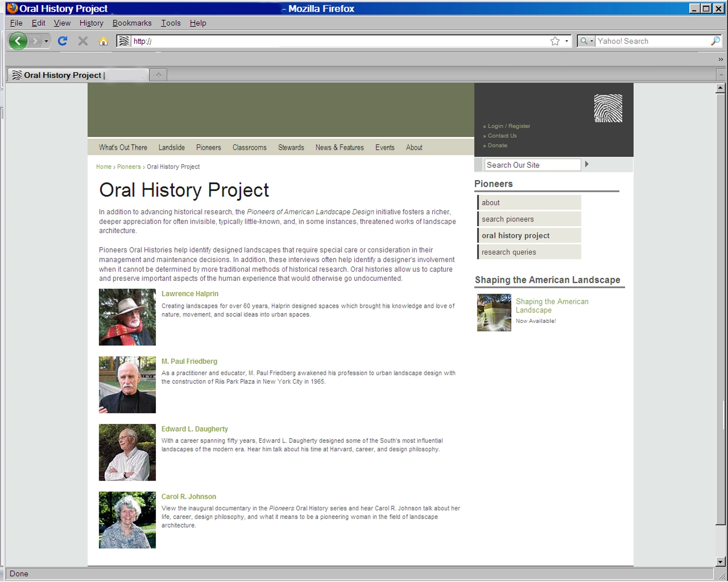Select search pioneers in the sidebar
728x582 pixels.
coord(529,219)
